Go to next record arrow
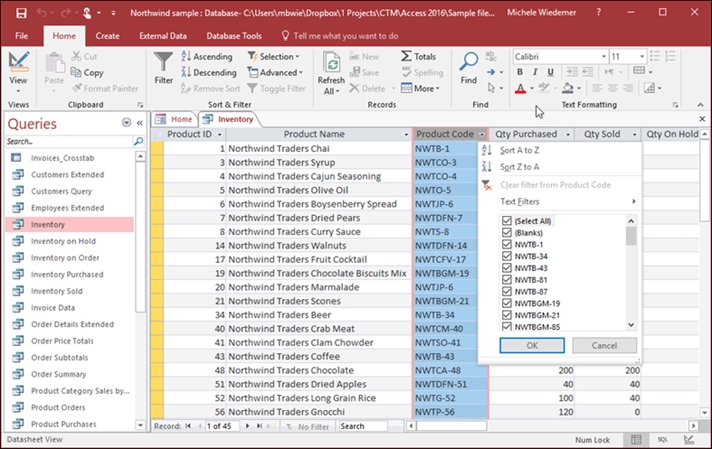The height and width of the screenshot is (449, 712). click(247, 426)
